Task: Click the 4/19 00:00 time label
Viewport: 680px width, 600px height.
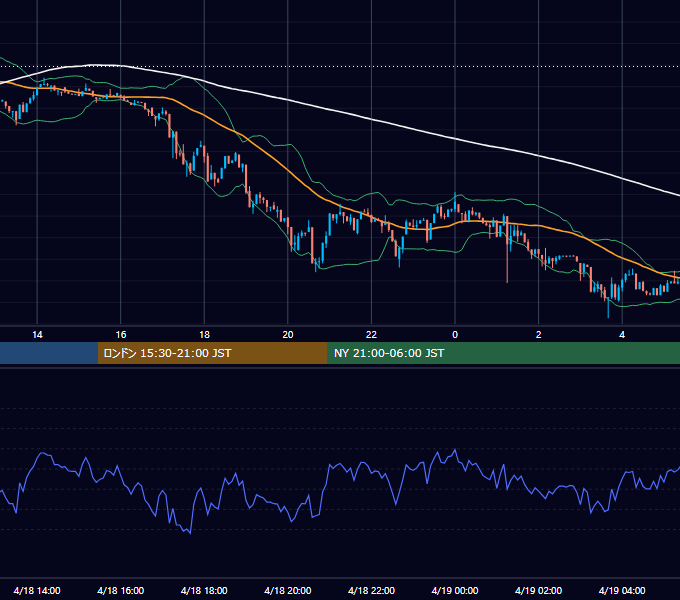Action: coord(455,590)
